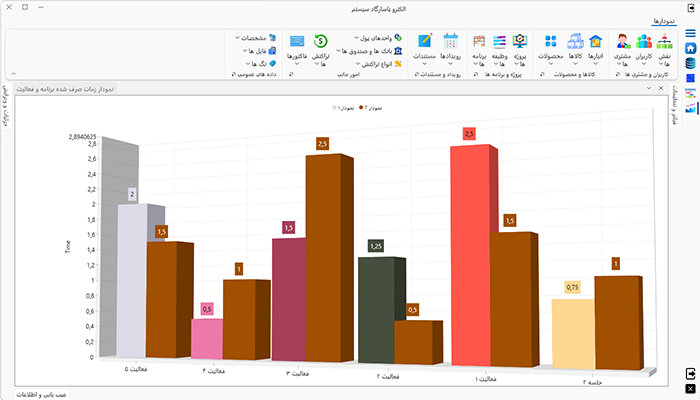
Task: Open the نقش ها (Roles) icon
Action: point(664,46)
